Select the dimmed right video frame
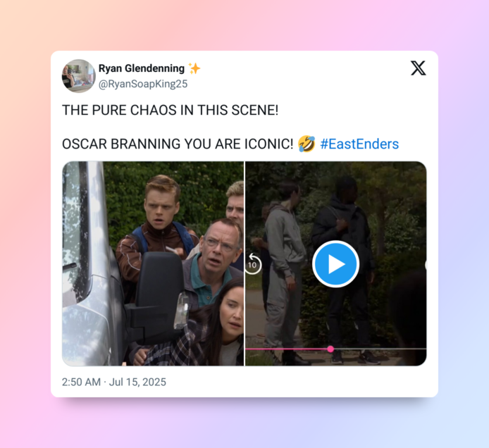489x448 pixels. pos(336,263)
